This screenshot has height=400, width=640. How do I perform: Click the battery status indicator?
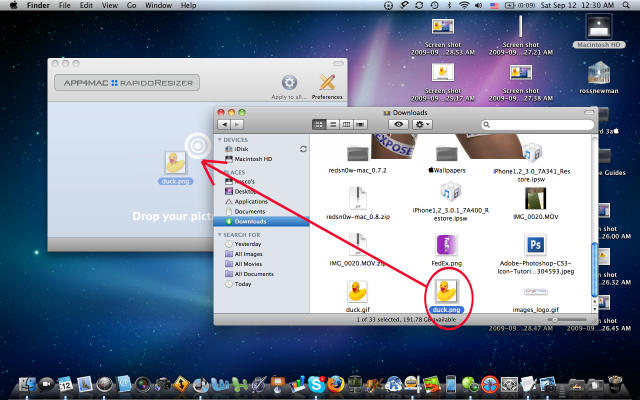click(520, 5)
